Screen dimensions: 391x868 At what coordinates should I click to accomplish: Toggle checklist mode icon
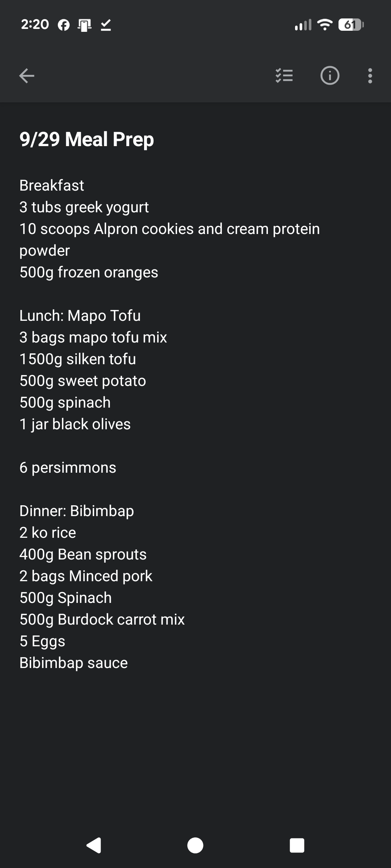pyautogui.click(x=284, y=76)
